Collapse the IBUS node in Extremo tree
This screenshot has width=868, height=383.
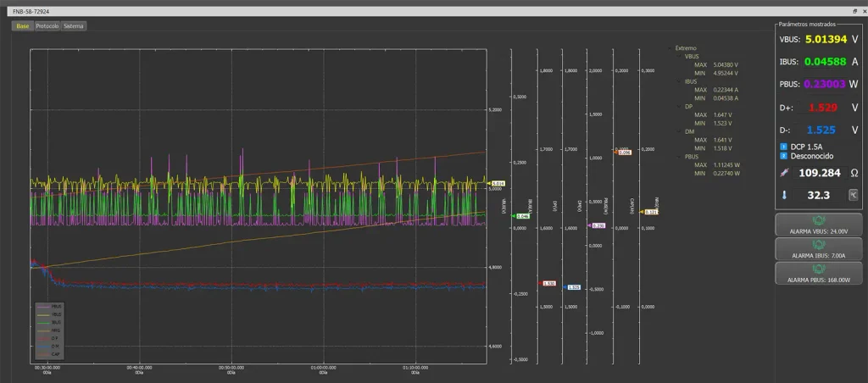pos(679,81)
